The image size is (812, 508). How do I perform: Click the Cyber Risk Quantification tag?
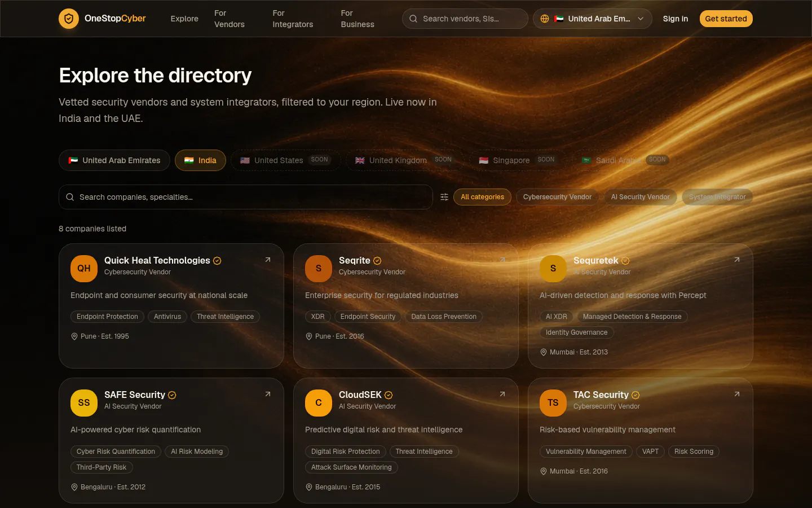pos(116,452)
